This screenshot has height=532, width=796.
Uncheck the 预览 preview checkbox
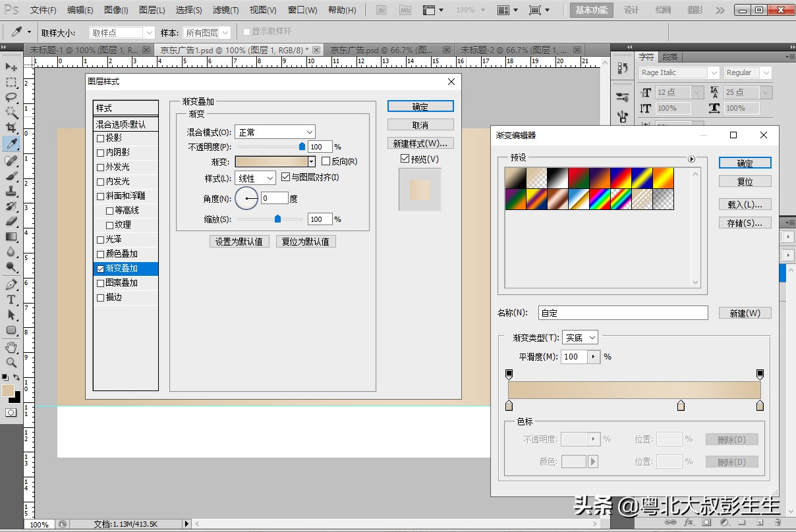tap(405, 159)
